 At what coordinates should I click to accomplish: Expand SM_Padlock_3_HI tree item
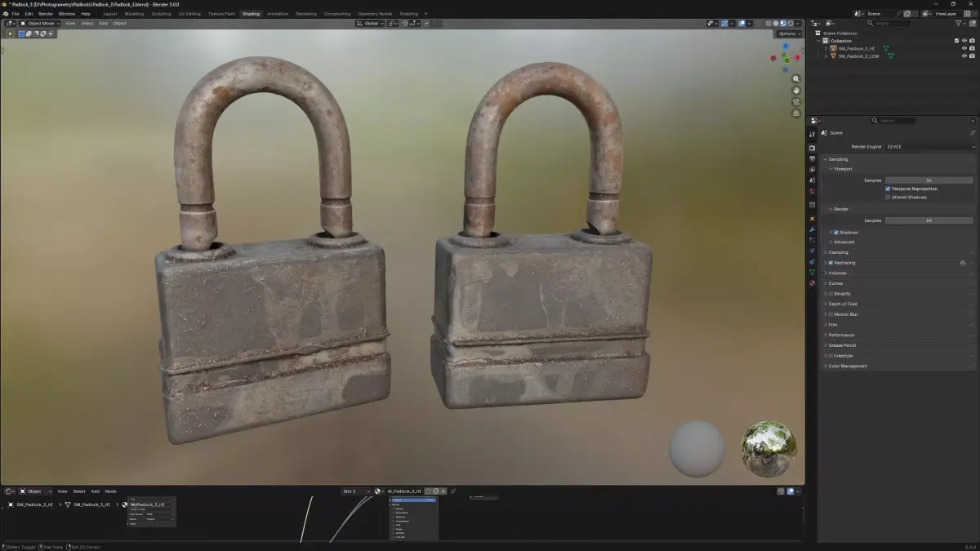tap(826, 48)
